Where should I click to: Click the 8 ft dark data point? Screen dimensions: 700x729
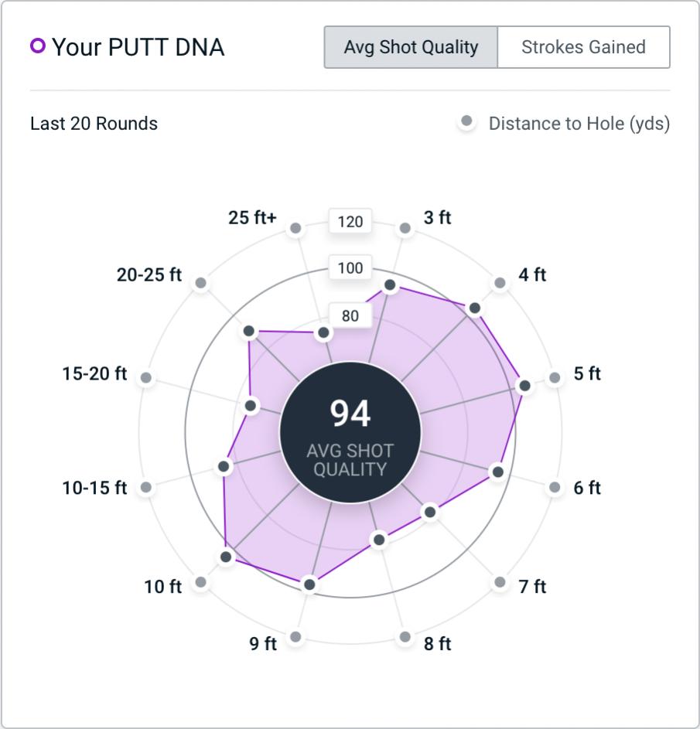click(x=379, y=540)
